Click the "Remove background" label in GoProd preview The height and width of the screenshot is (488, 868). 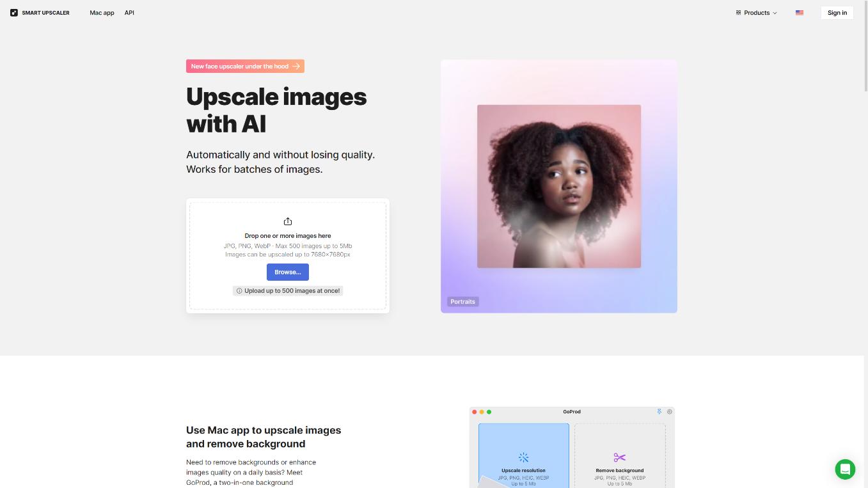[620, 471]
